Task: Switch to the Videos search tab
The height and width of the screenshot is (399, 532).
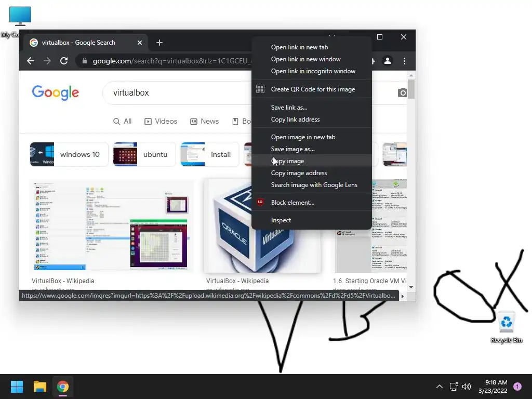Action: click(161, 122)
